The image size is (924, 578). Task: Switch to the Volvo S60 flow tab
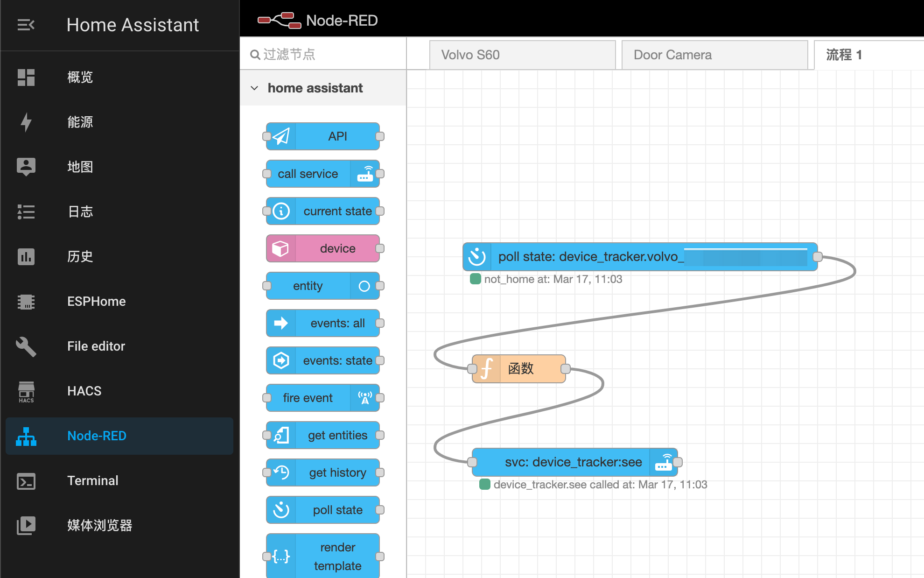[523, 55]
